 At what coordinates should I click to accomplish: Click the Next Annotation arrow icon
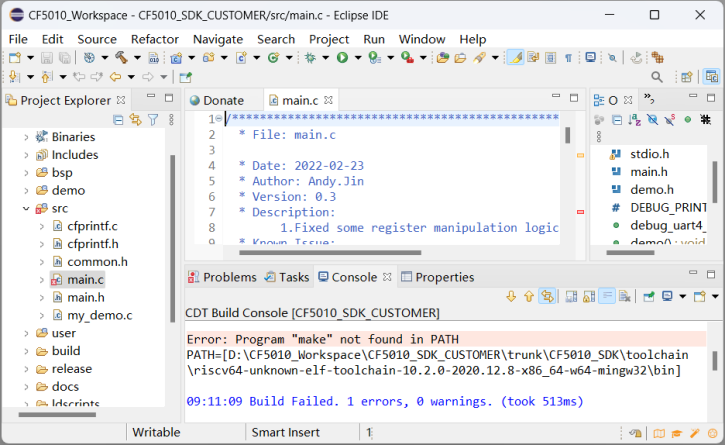point(14,76)
